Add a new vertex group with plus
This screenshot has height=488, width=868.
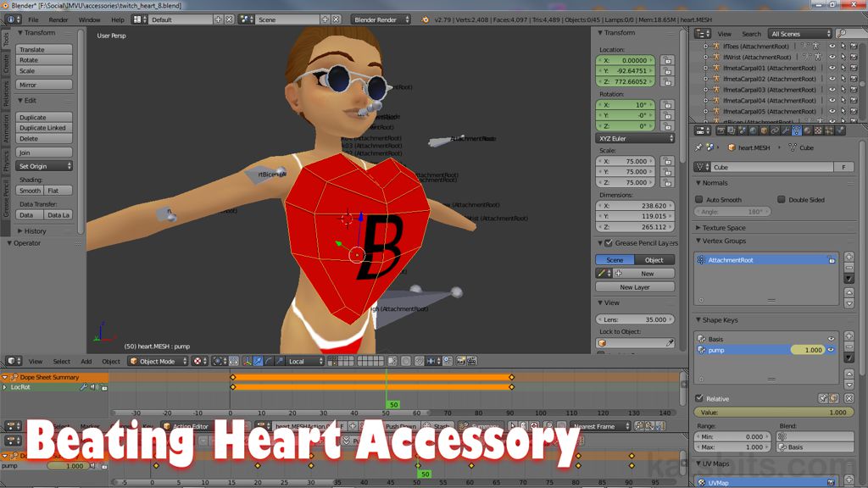[x=849, y=257]
